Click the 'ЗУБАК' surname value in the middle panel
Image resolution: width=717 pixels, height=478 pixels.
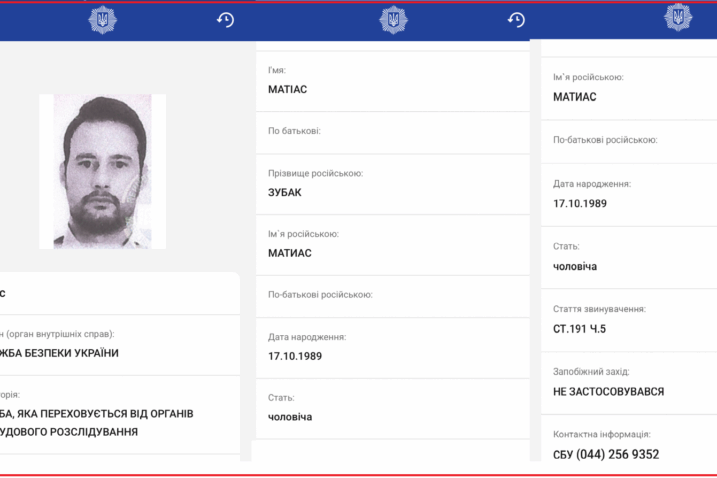(x=285, y=192)
